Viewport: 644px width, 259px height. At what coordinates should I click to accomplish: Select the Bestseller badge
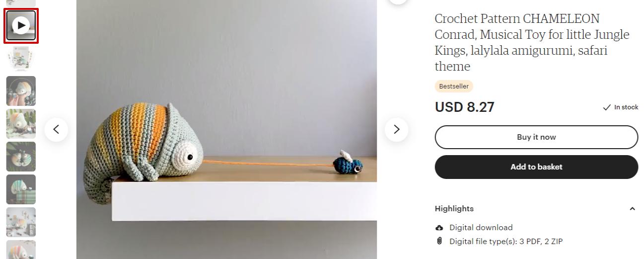click(454, 86)
